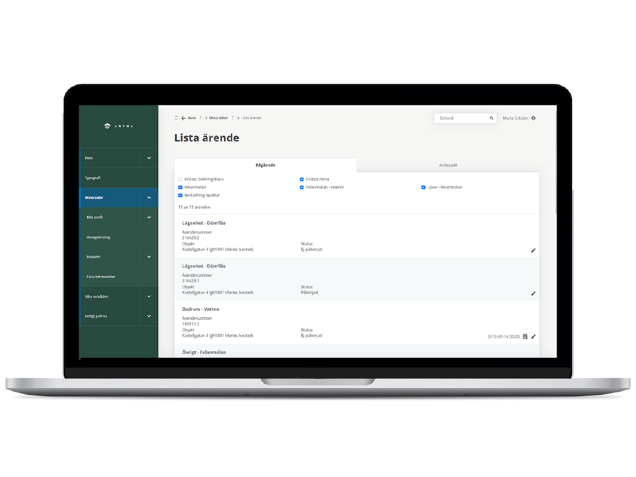Screen dimensions: 636x477
Task: Switch to the Avslutade tab
Action: point(448,165)
